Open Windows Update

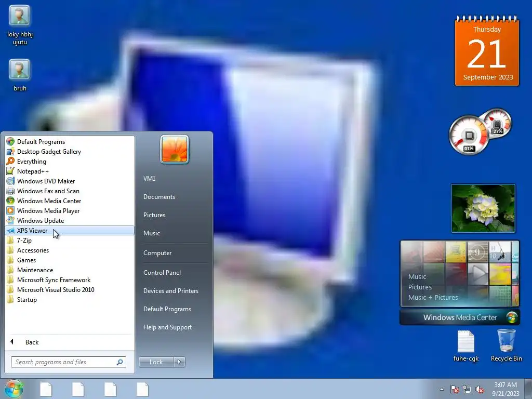[70, 220]
